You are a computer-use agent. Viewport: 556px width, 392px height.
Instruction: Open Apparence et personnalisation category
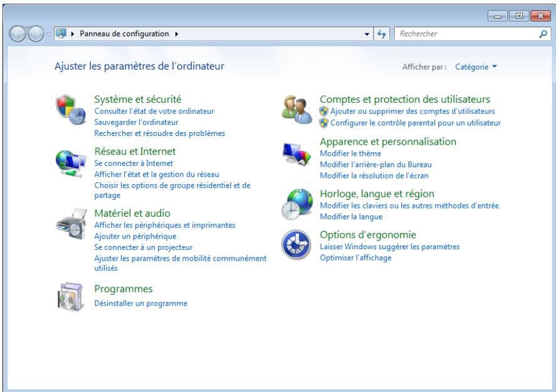point(388,142)
